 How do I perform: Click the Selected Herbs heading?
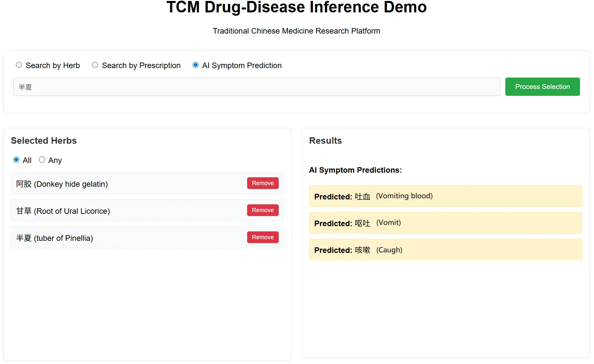coord(44,140)
